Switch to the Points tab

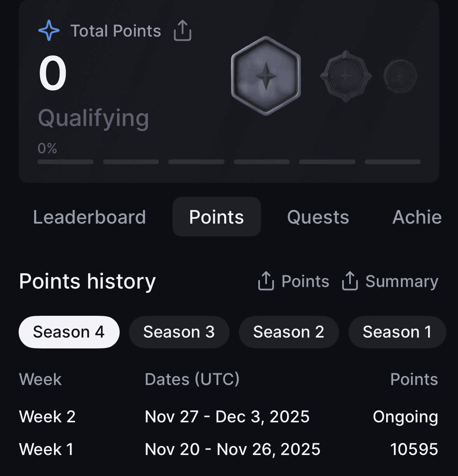click(x=216, y=217)
